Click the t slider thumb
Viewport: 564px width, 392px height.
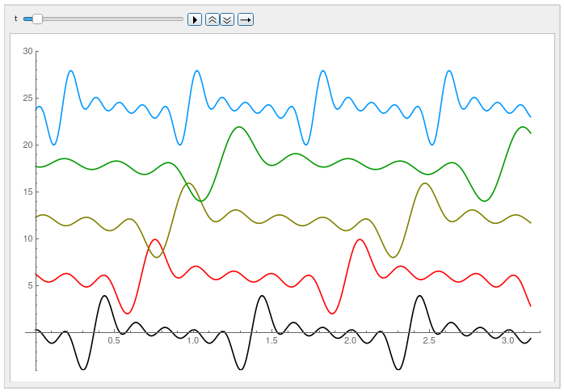coord(37,19)
